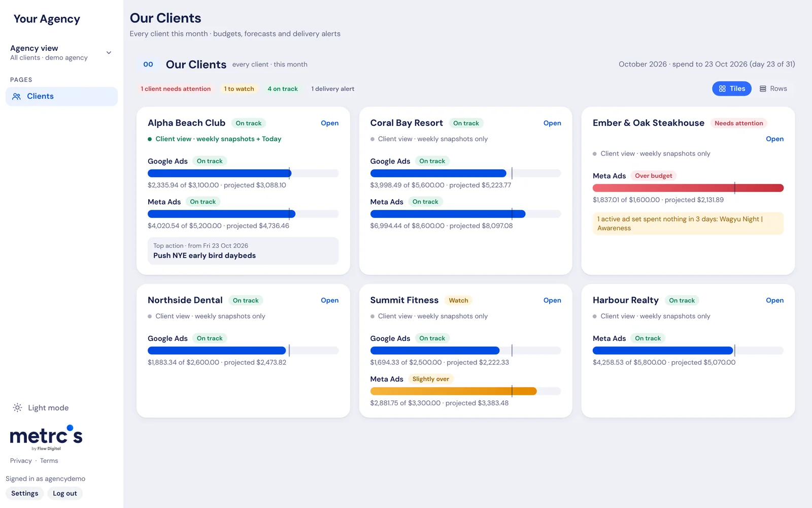The image size is (812, 508).
Task: Click the Log out button
Action: (x=65, y=493)
